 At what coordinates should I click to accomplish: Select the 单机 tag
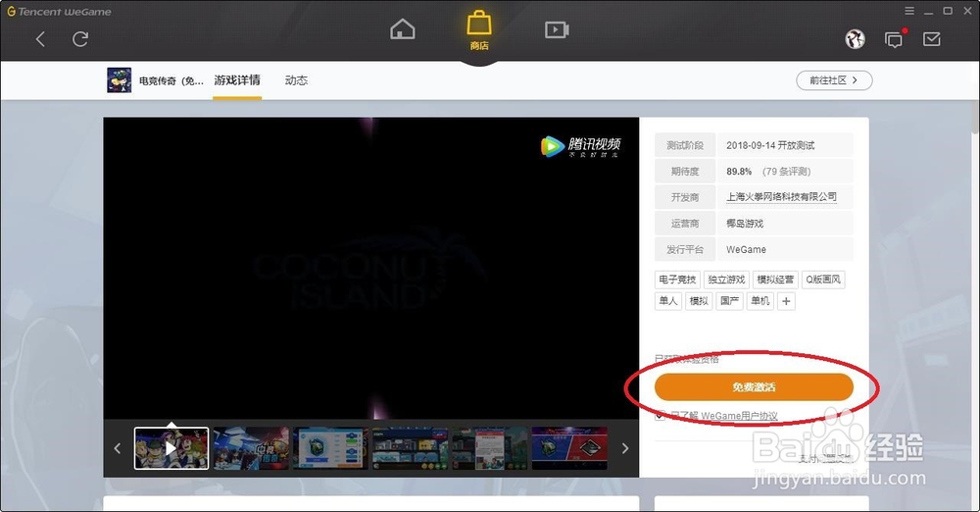pos(760,301)
